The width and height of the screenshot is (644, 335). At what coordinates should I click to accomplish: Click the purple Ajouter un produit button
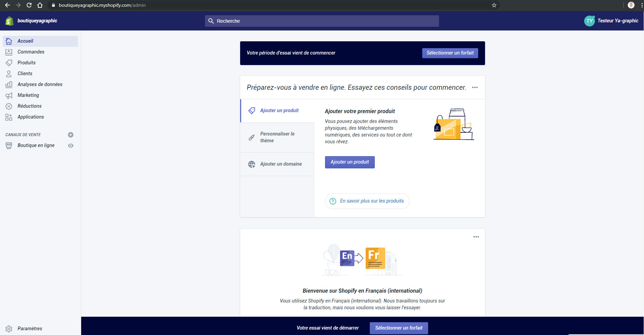[x=349, y=162]
